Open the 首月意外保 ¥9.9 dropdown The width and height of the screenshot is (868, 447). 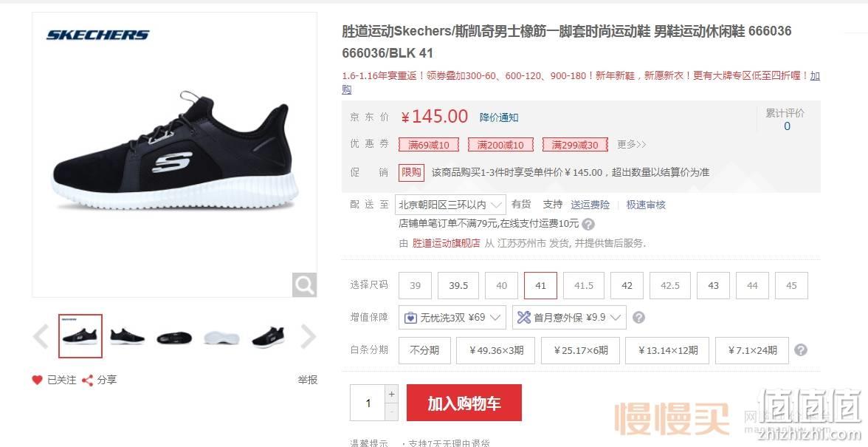pos(569,318)
